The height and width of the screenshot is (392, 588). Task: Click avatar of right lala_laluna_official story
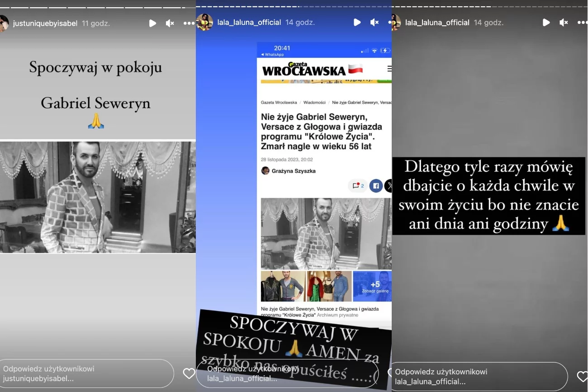coord(395,22)
